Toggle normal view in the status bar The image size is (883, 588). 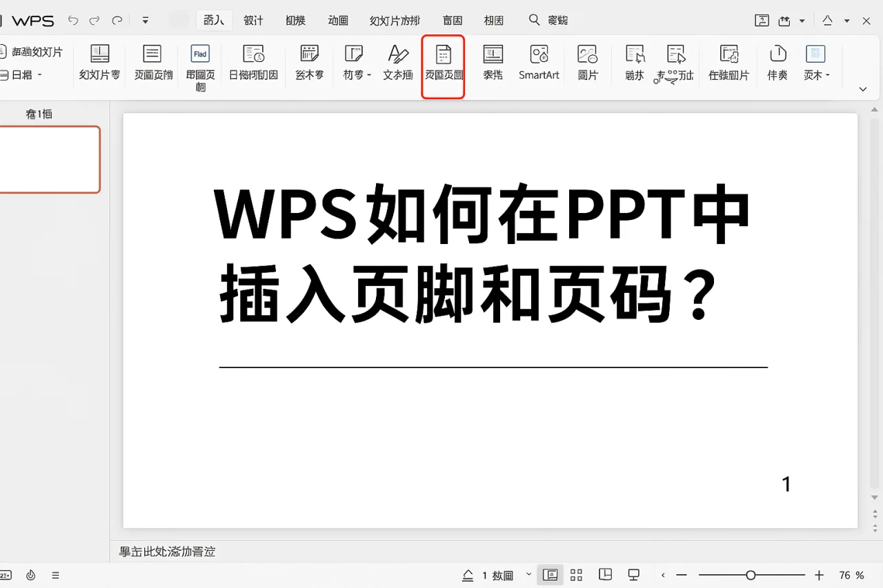point(550,574)
